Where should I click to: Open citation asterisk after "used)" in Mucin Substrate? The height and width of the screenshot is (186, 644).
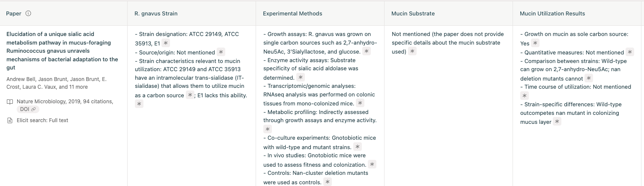(x=412, y=51)
